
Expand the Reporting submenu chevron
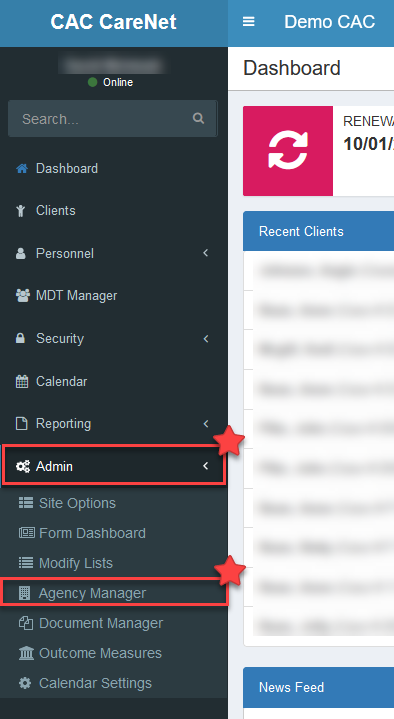(x=206, y=423)
